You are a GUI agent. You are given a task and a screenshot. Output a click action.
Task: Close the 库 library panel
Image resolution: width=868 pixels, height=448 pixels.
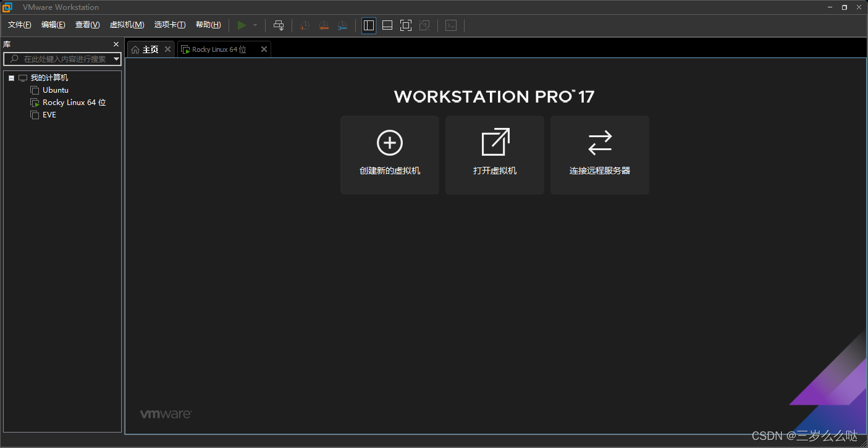click(116, 44)
